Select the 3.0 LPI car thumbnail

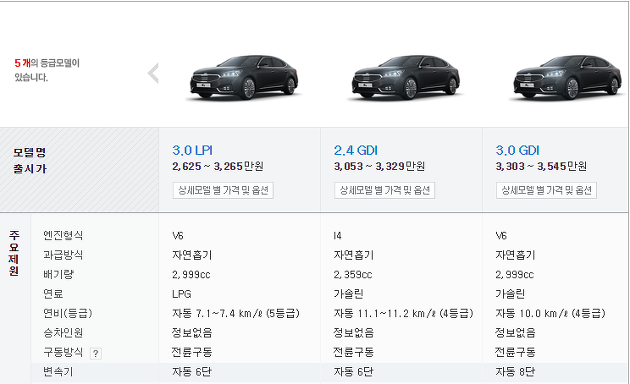coord(244,77)
